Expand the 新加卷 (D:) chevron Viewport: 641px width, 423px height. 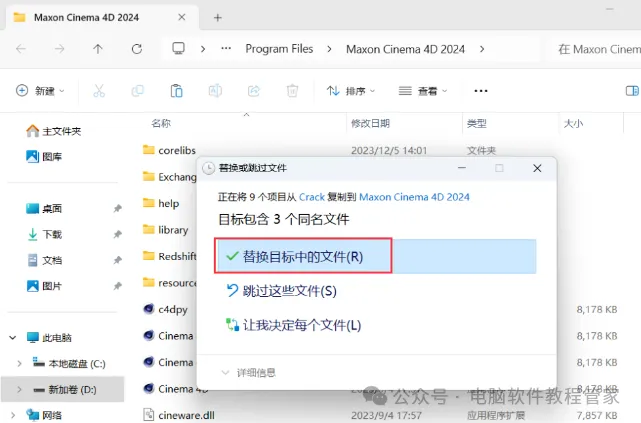point(19,389)
